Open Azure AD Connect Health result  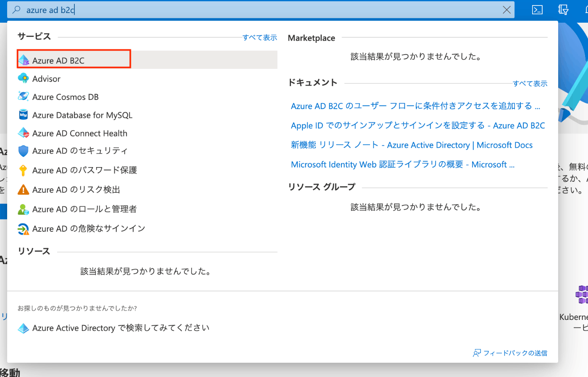[147, 133]
